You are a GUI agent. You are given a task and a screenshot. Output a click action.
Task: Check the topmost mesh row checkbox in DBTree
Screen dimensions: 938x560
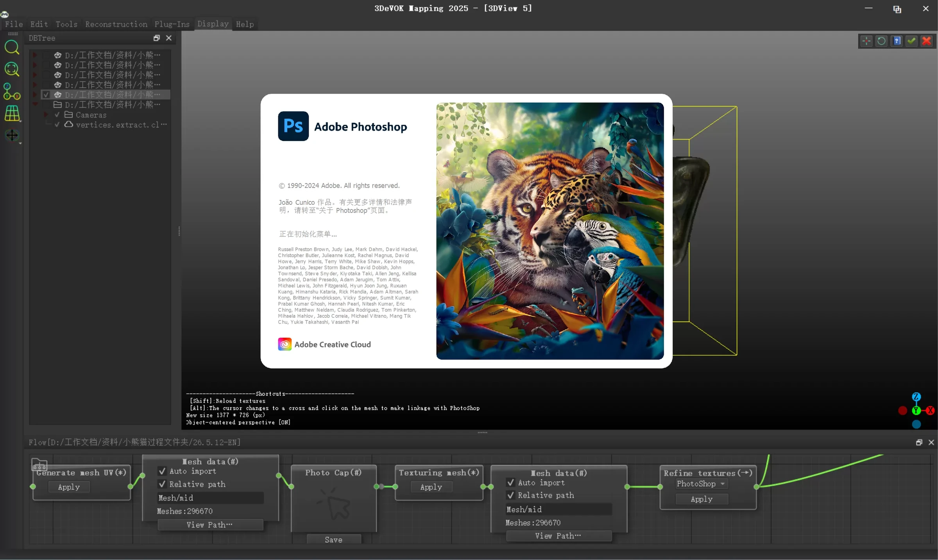click(x=46, y=55)
